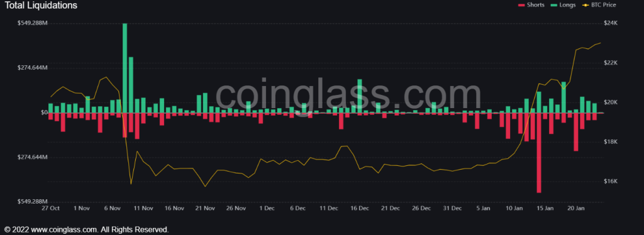
Task: Click the 6 Dec date label
Action: click(x=297, y=209)
